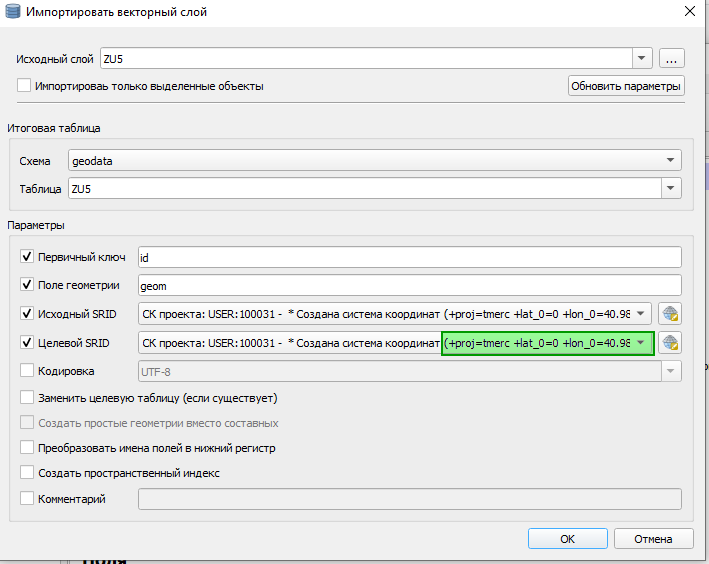Expand the "Исходный слой" dropdown
This screenshot has height=564, width=709.
[x=642, y=59]
